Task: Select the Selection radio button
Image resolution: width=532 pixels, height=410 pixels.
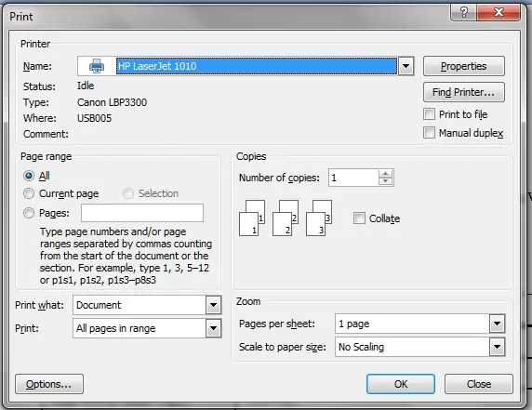Action: click(128, 193)
